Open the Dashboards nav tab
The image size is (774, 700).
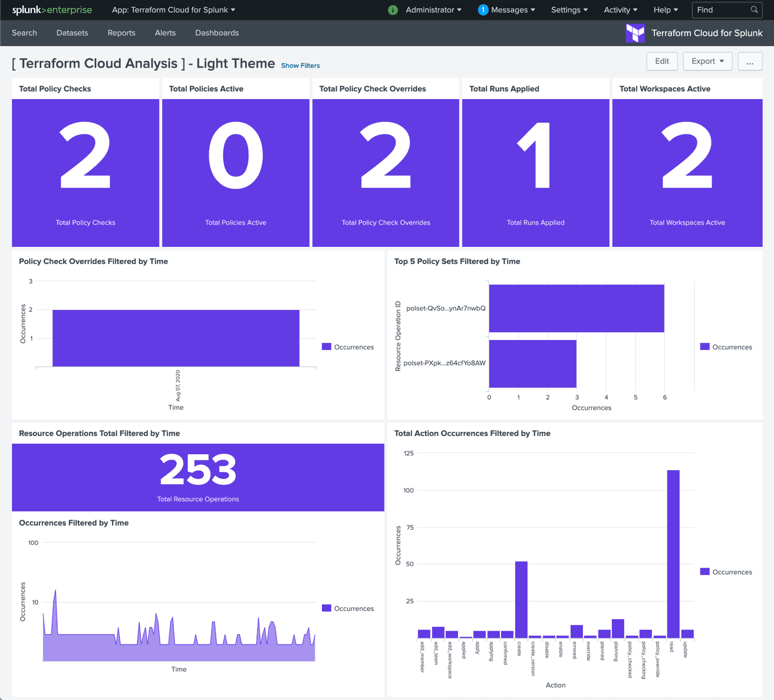[x=217, y=33]
